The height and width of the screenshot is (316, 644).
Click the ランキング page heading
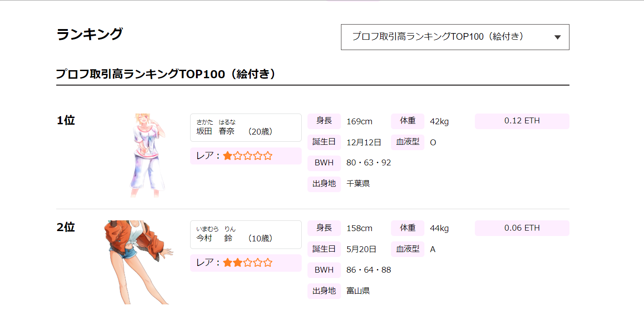coord(90,34)
